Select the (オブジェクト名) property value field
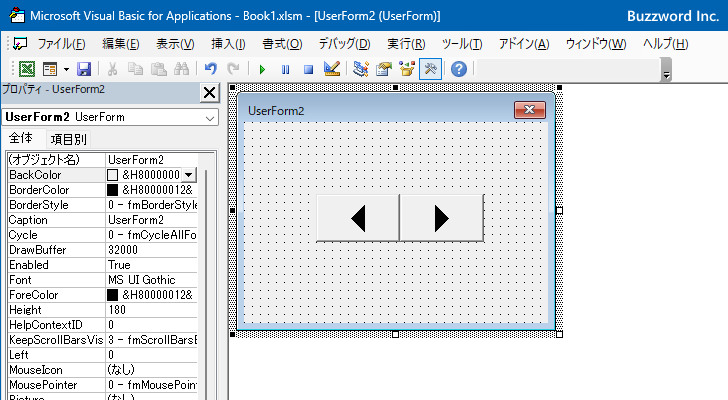The width and height of the screenshot is (728, 400). pyautogui.click(x=151, y=160)
